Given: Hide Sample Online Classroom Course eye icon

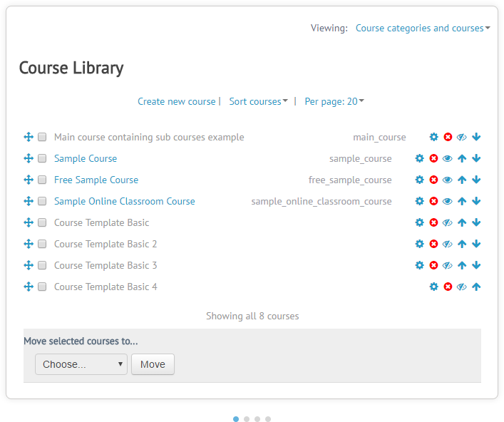Looking at the screenshot, I should [x=448, y=201].
